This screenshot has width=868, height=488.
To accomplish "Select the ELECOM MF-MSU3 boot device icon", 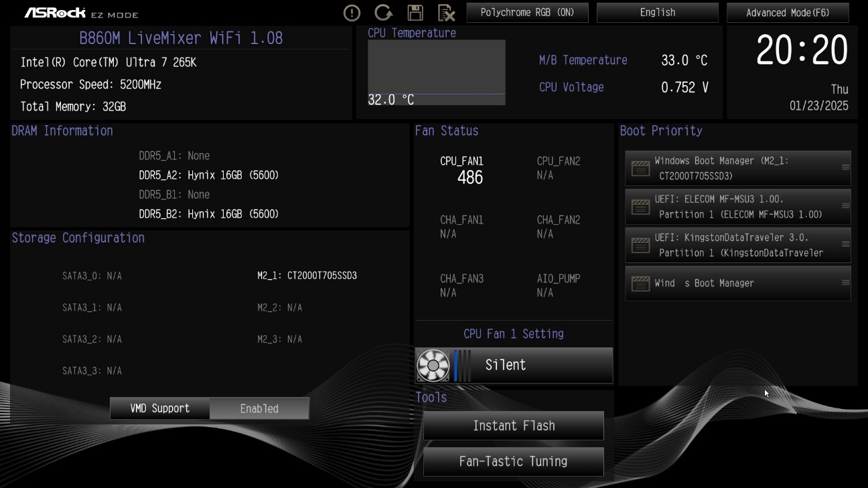I will point(640,207).
